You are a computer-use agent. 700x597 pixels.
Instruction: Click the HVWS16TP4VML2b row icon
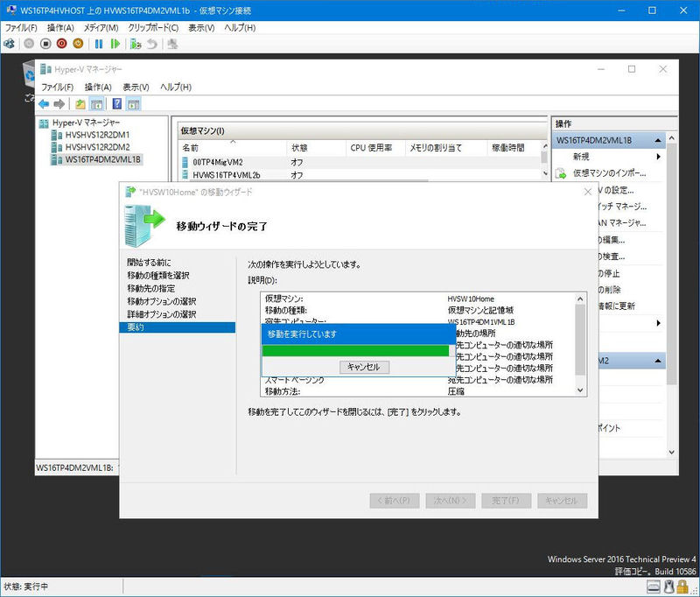[x=185, y=174]
